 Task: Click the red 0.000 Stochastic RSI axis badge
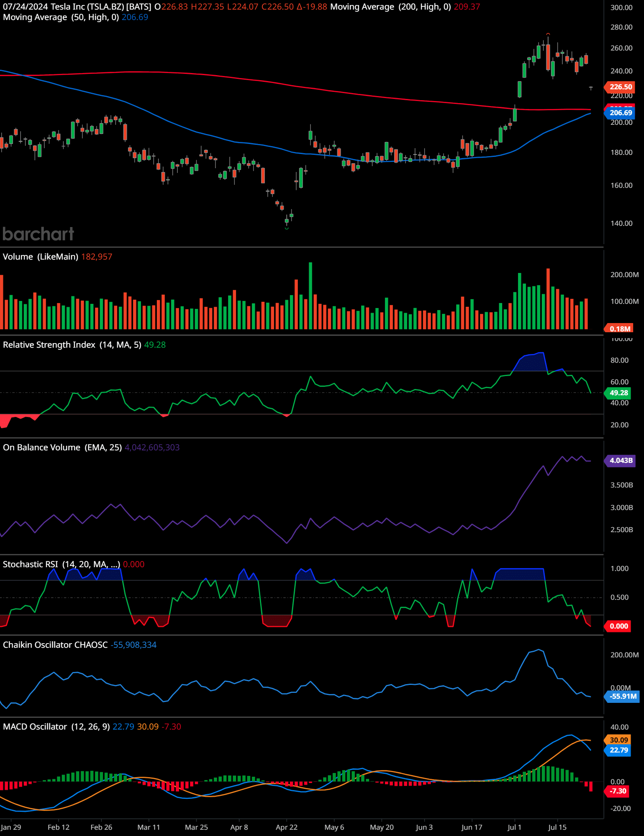618,626
